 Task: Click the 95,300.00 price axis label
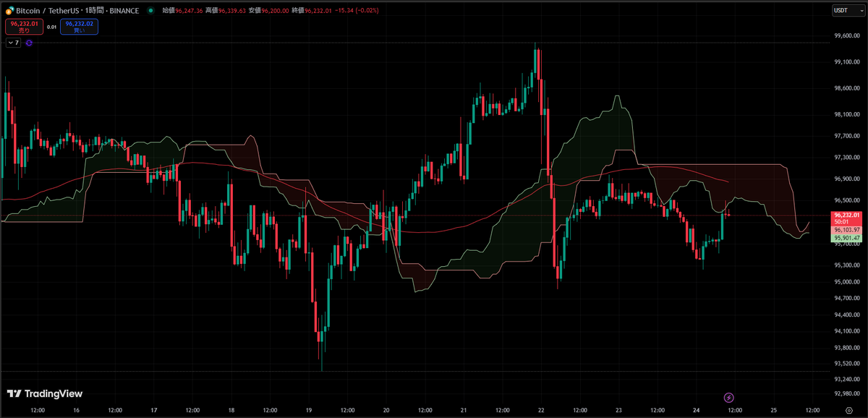pos(847,265)
